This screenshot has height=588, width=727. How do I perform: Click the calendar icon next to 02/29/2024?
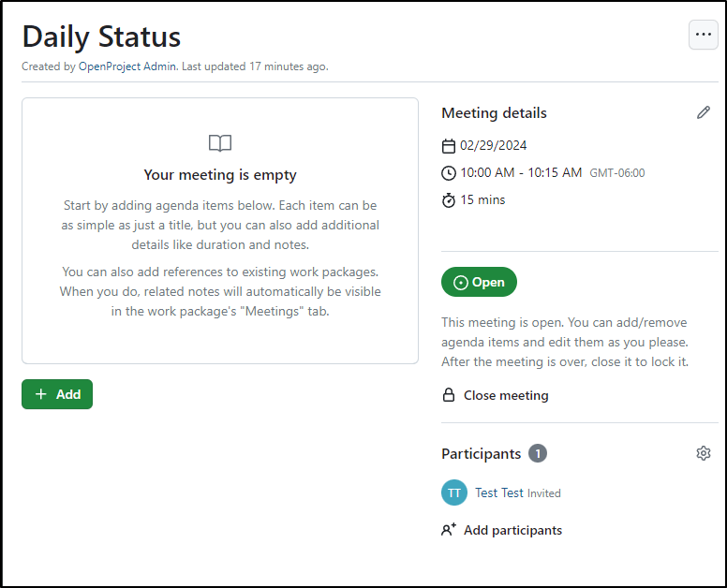pyautogui.click(x=449, y=146)
